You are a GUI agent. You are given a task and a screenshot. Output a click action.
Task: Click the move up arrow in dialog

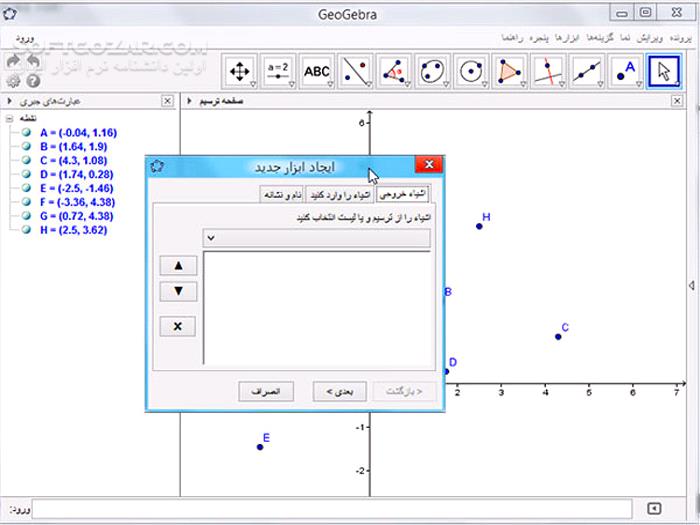[x=178, y=266]
